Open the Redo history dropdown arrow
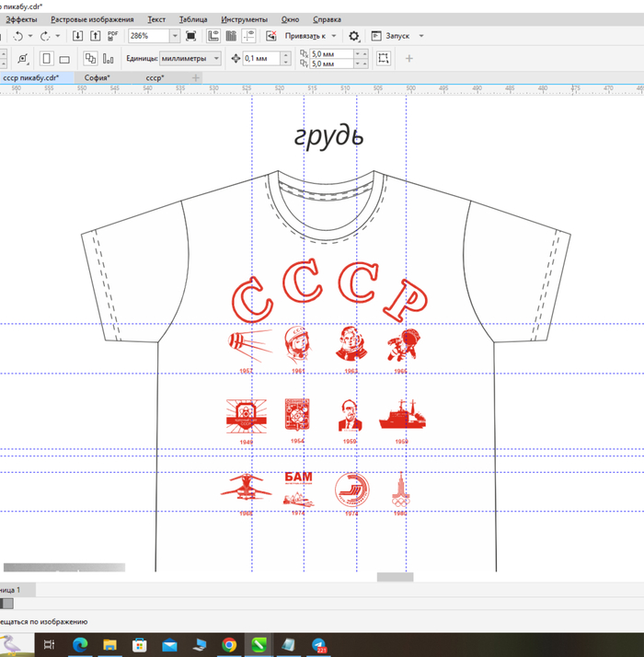644x657 pixels. click(x=58, y=36)
